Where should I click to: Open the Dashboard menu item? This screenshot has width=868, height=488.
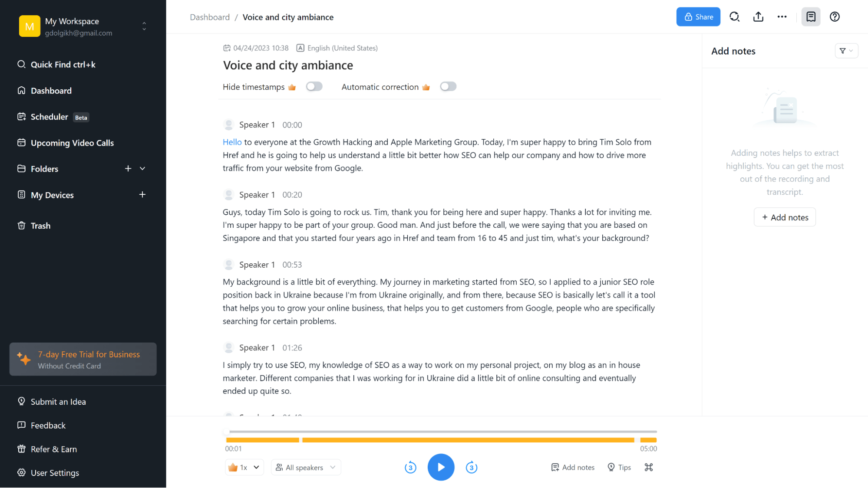pos(51,91)
